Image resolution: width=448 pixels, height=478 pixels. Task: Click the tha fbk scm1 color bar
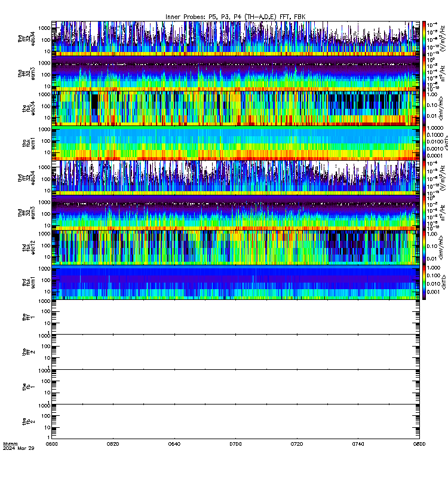pyautogui.click(x=424, y=143)
